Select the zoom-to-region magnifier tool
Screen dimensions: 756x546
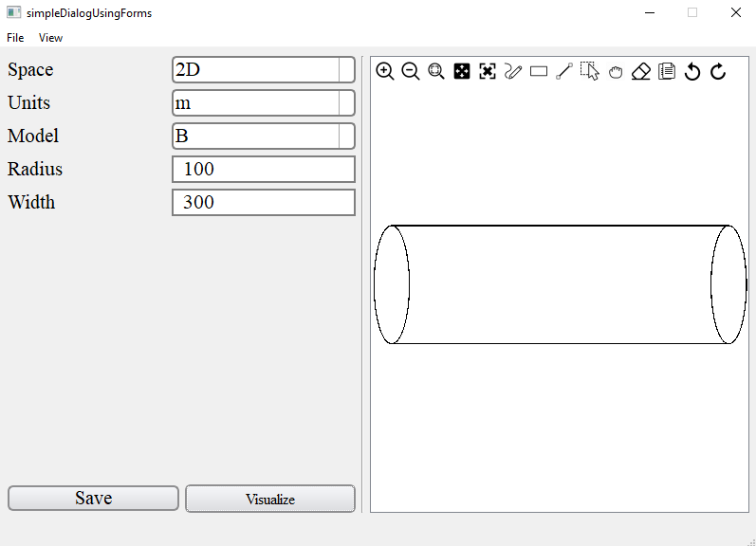[435, 71]
